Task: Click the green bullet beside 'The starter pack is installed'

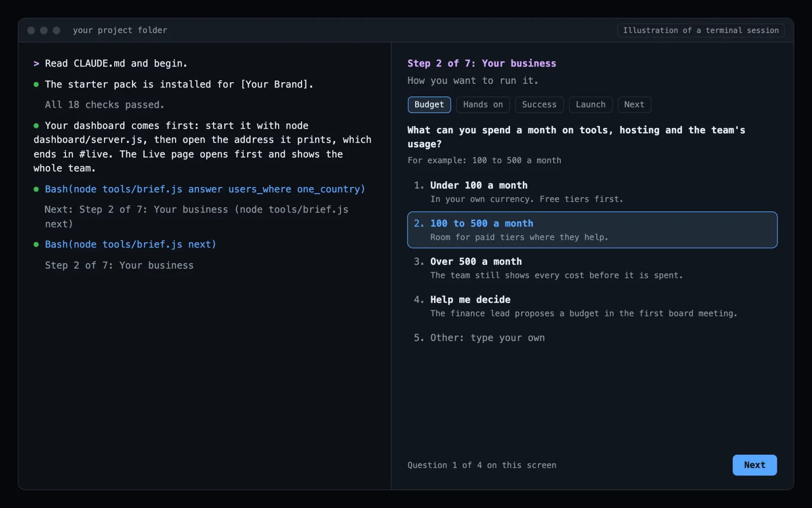Action: [x=36, y=84]
